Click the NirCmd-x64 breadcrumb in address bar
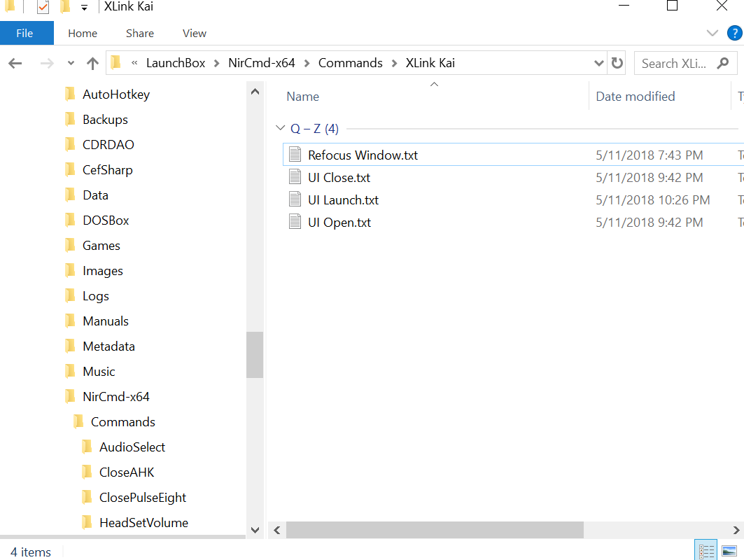The width and height of the screenshot is (744, 560). 262,63
